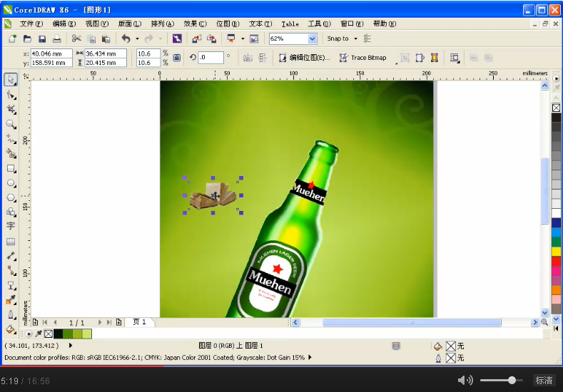Open the 位图(B) menu
The height and width of the screenshot is (392, 563).
point(228,24)
